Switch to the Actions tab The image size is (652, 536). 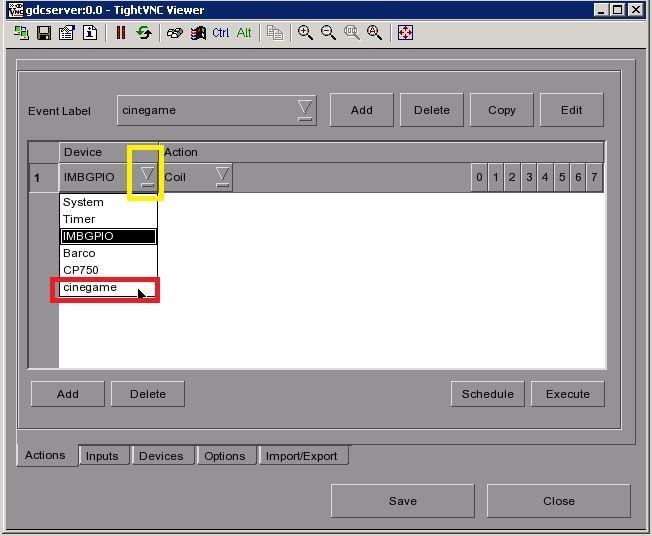[x=45, y=455]
